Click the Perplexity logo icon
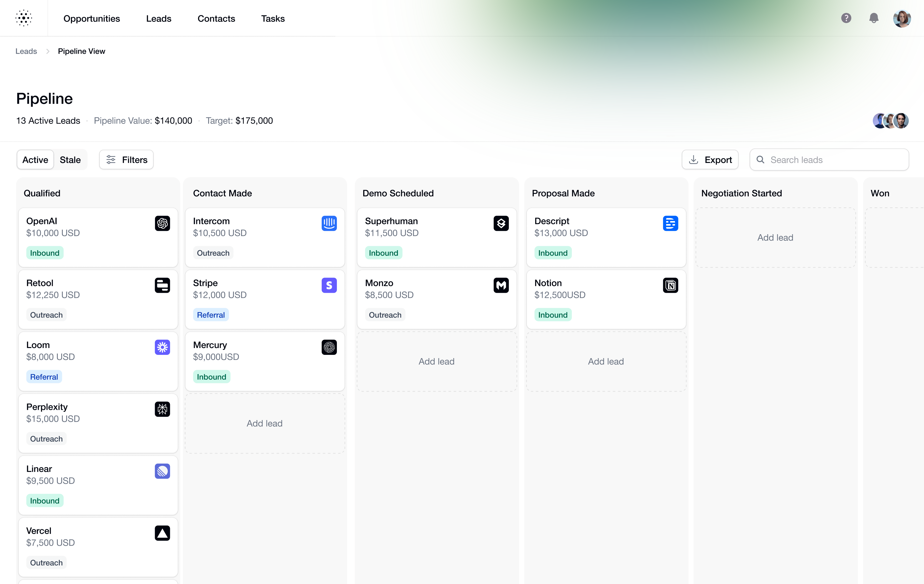 coord(162,409)
